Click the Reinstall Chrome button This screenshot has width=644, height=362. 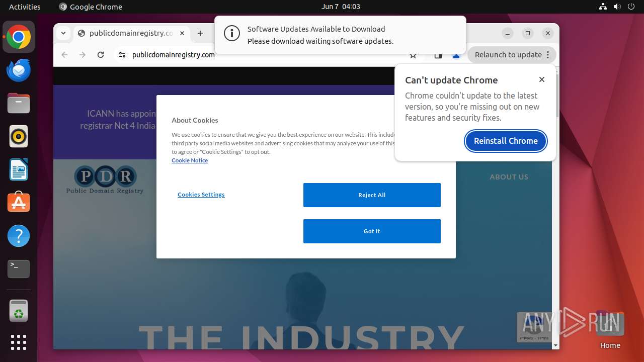point(506,141)
